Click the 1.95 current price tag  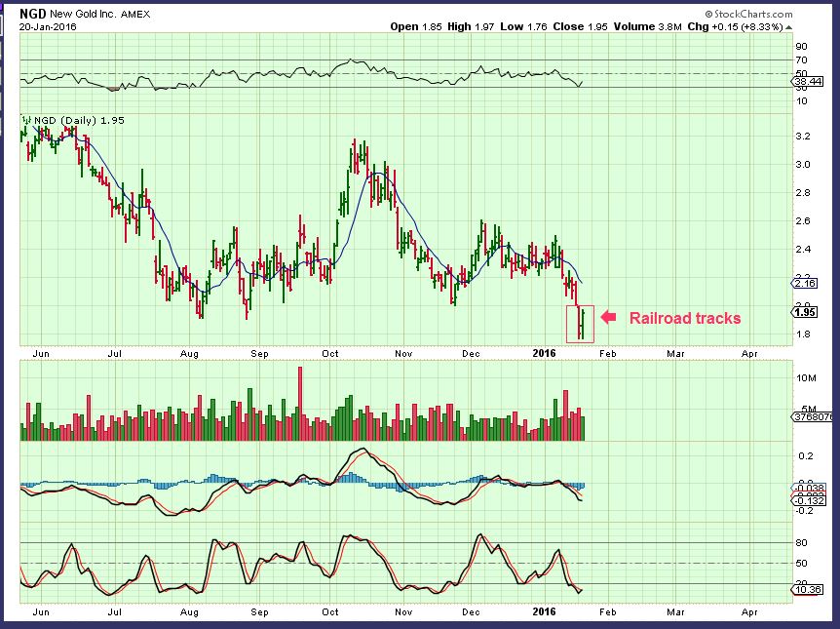tap(805, 312)
